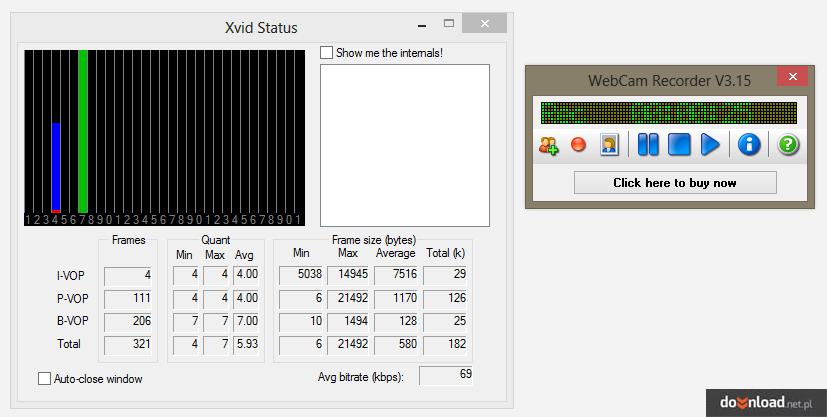Click the 'I-VOP' row label
827x417 pixels.
(x=71, y=276)
